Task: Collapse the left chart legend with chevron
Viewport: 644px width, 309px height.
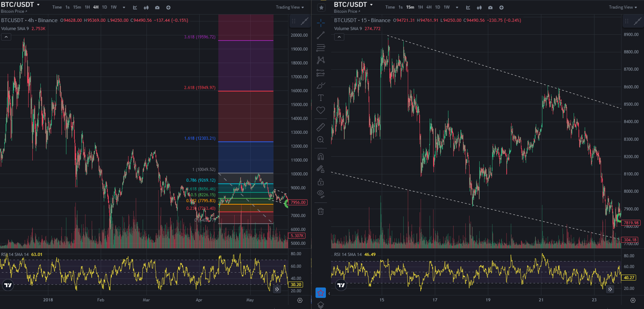Action: (6, 37)
